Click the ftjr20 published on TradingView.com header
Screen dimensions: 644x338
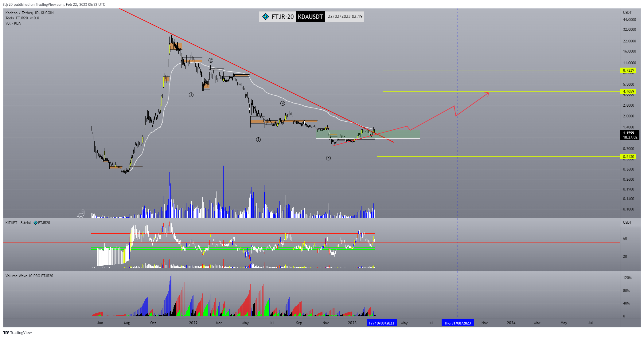click(x=54, y=5)
